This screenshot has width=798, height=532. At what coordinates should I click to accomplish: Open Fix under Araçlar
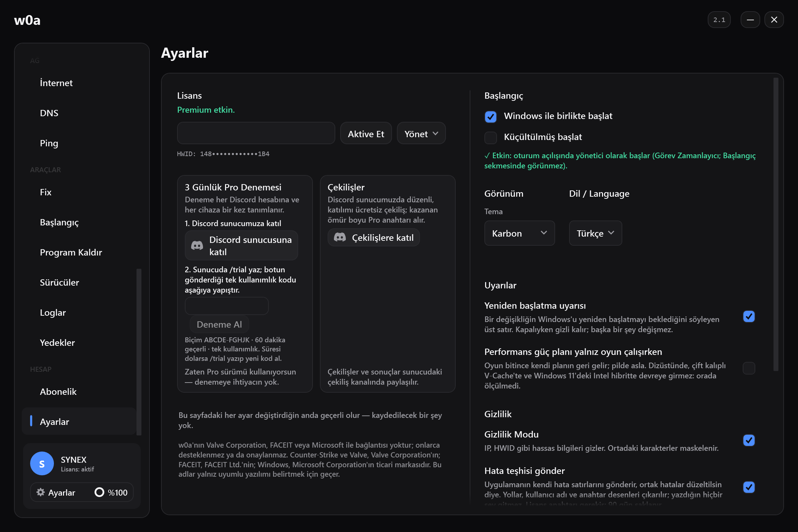click(79, 192)
